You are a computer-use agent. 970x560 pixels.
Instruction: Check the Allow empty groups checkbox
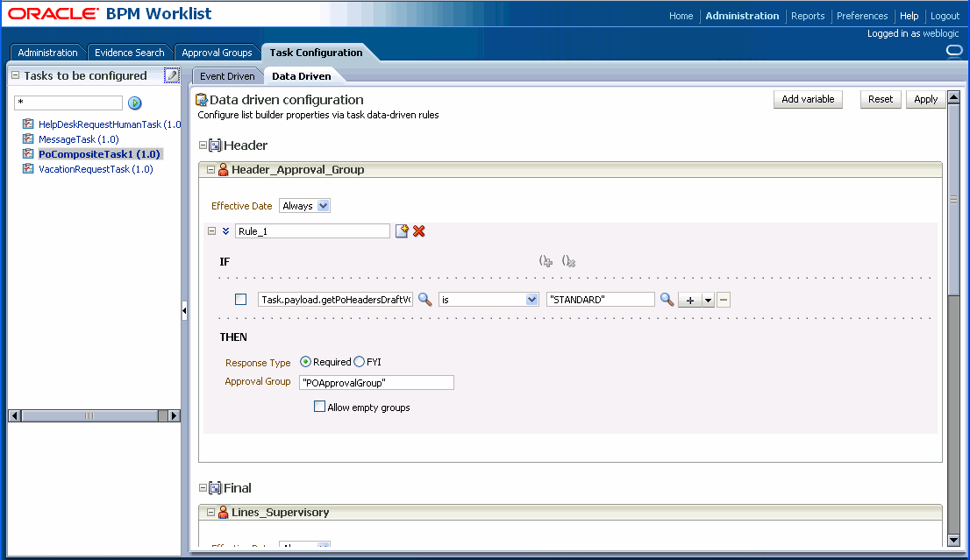pos(320,406)
